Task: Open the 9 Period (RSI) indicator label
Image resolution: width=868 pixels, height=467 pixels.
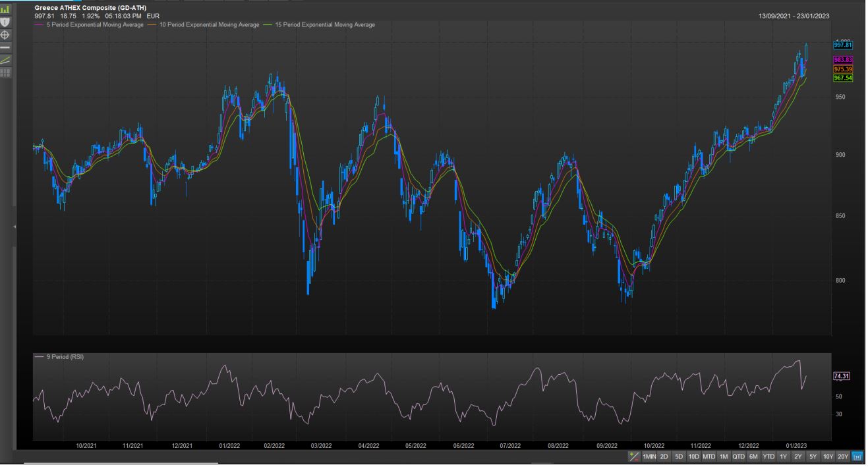Action: pyautogui.click(x=65, y=357)
